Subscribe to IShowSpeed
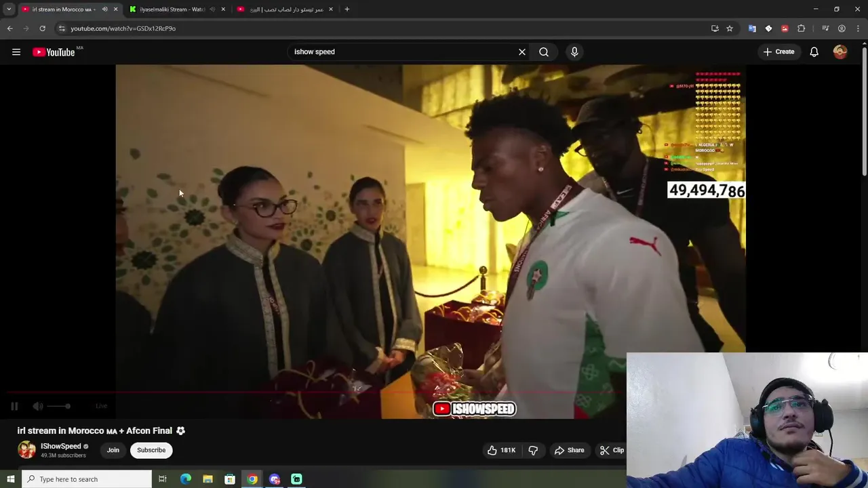868x488 pixels. (x=151, y=450)
